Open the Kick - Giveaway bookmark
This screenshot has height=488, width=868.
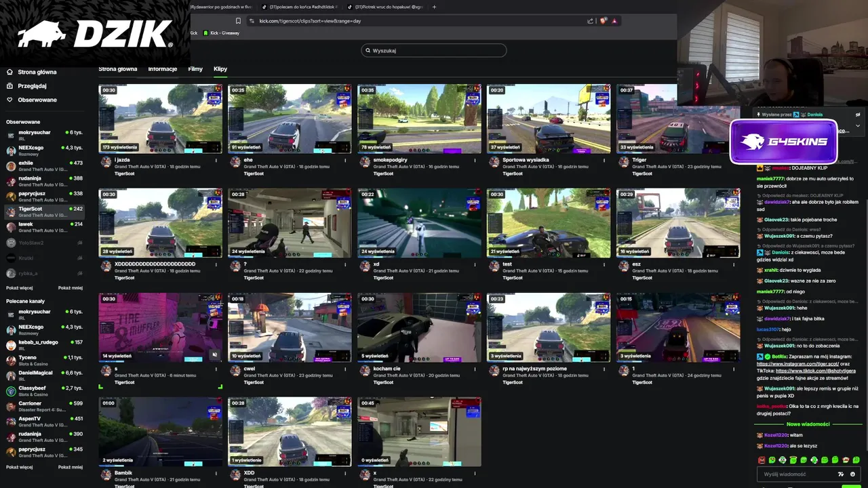pyautogui.click(x=221, y=33)
